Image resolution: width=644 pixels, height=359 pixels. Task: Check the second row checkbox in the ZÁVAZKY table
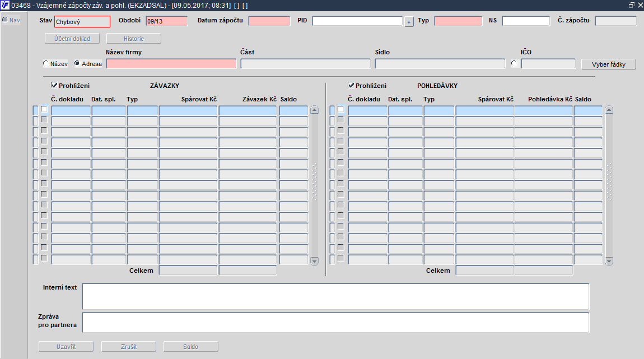click(44, 120)
